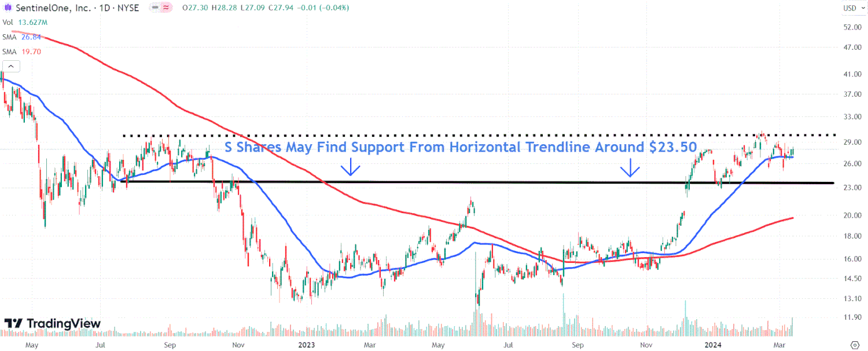The image size is (868, 351).
Task: Click the open value O27.30
Action: (x=196, y=8)
